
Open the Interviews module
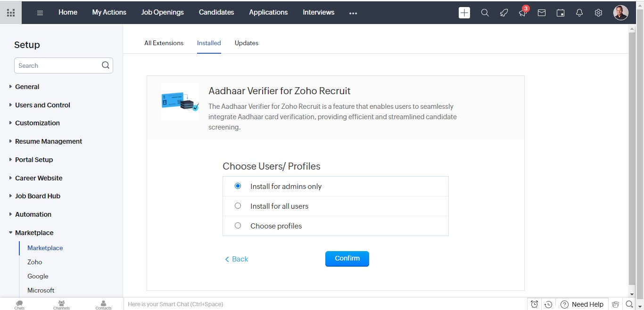pos(319,12)
